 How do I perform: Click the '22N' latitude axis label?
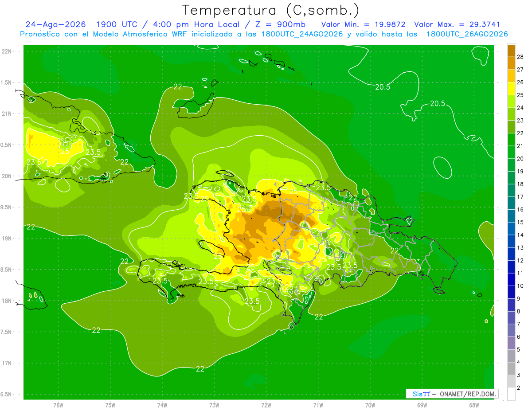pyautogui.click(x=7, y=51)
